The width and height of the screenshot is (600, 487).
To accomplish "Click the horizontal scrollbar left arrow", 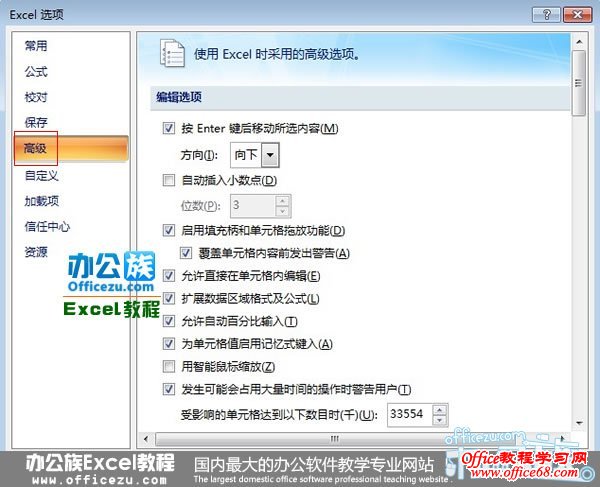I will click(146, 438).
